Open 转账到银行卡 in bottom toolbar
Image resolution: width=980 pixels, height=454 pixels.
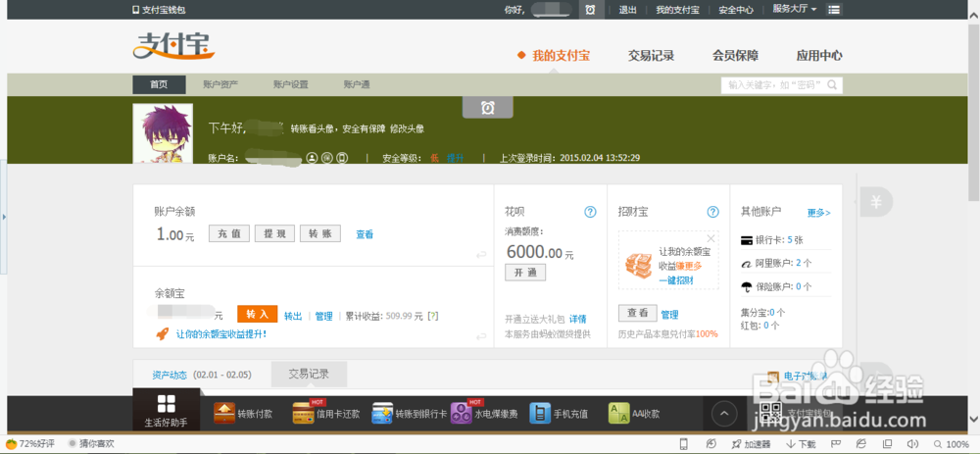coord(410,414)
